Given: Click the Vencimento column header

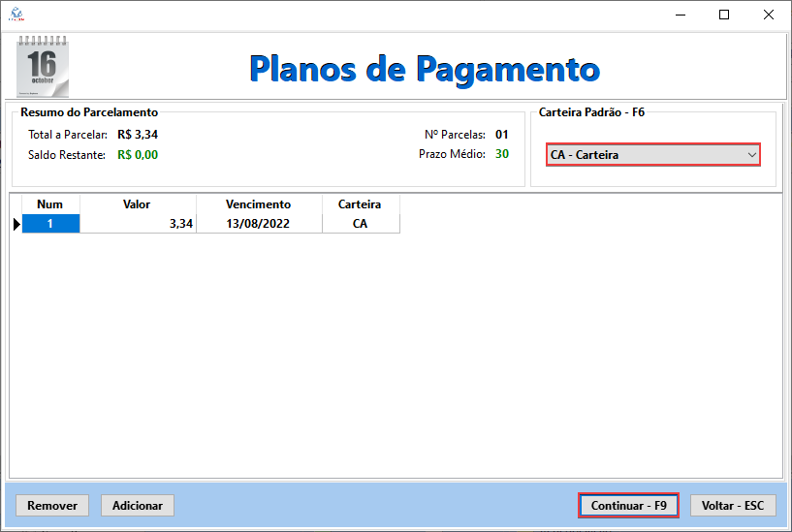Looking at the screenshot, I should click(x=259, y=204).
